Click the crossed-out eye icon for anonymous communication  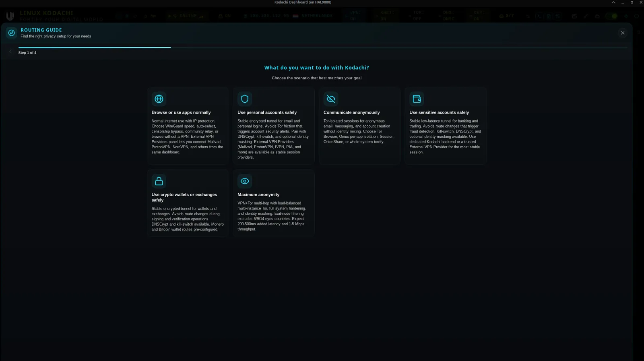(331, 99)
